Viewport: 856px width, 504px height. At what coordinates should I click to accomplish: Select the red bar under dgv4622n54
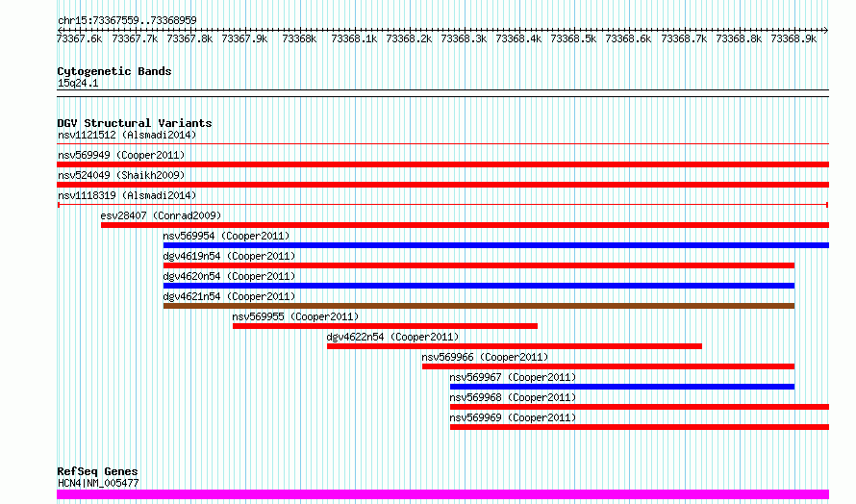[x=515, y=346]
